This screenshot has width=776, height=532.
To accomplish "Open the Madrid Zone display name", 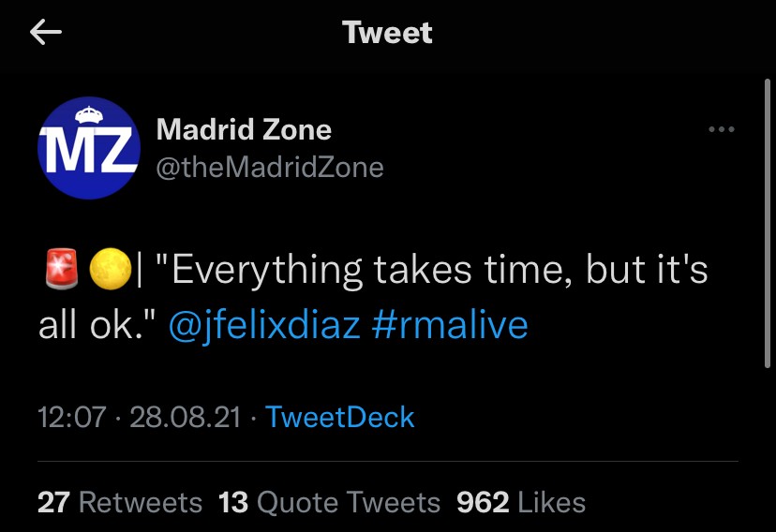I will pos(244,129).
